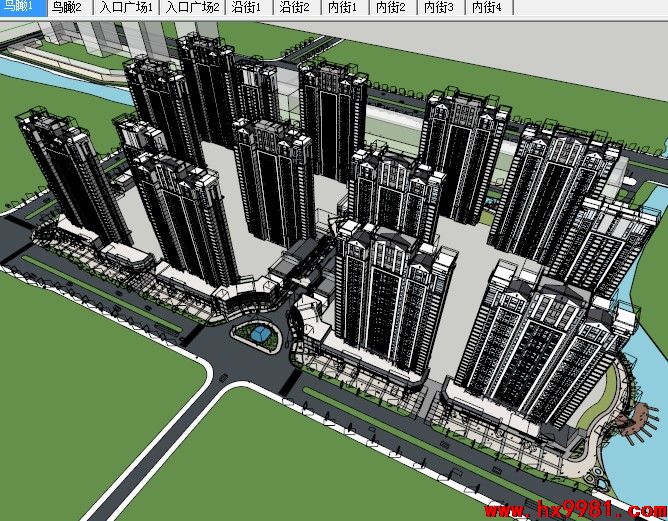Go to the 沿街1 scene tab
The width and height of the screenshot is (668, 521).
[x=249, y=7]
